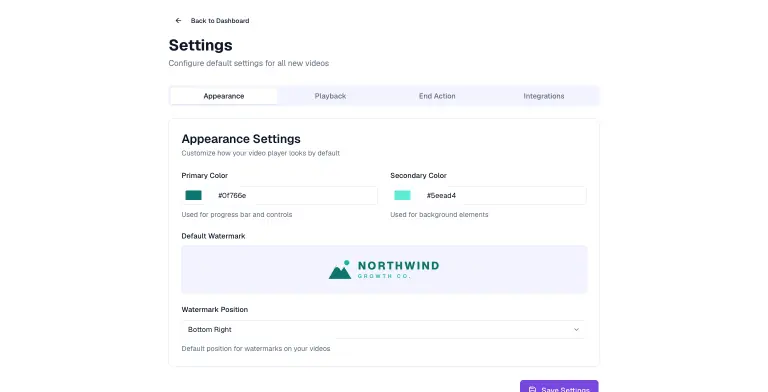
Task: Click 'Configure default settings for all new videos'
Action: pos(249,63)
